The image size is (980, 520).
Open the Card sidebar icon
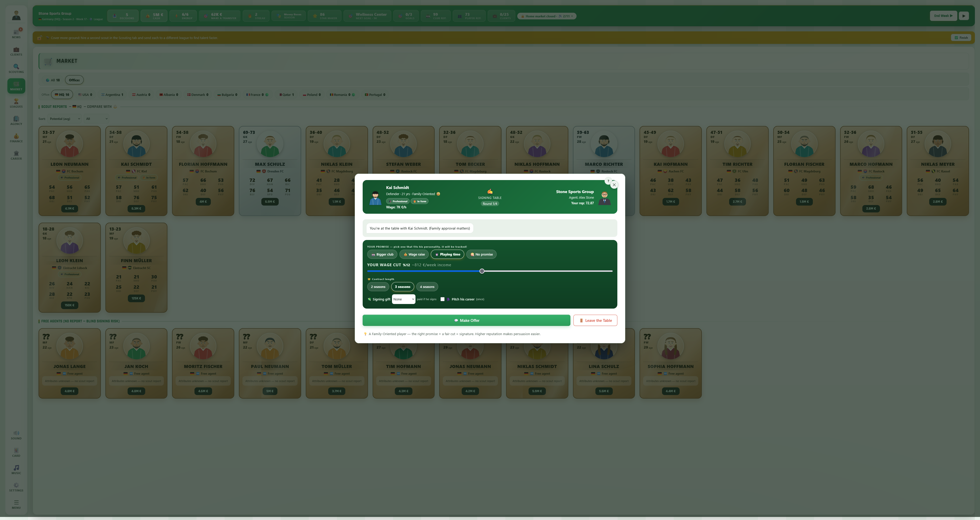click(16, 452)
